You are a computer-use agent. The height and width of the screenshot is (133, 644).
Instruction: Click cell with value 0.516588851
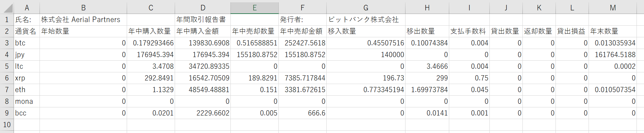click(x=254, y=43)
